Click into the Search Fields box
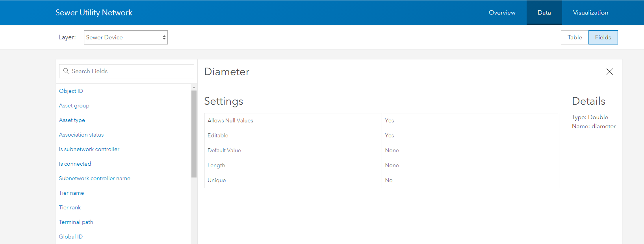Image resolution: width=644 pixels, height=244 pixels. (130, 71)
